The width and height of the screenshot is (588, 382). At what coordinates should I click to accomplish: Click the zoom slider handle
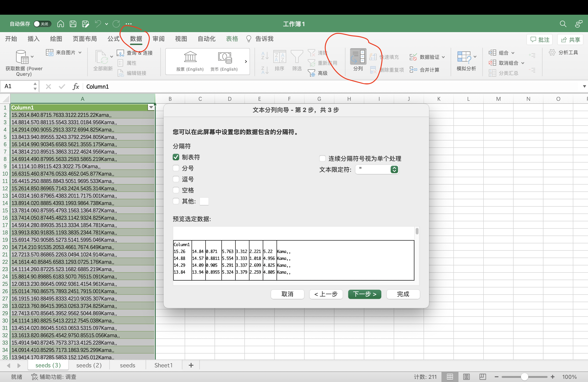[x=525, y=377]
